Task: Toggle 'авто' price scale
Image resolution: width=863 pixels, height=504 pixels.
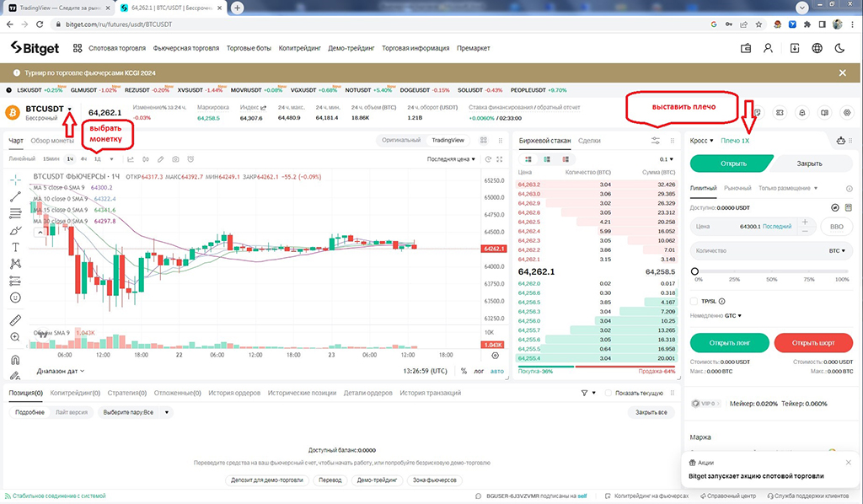Action: 497,372
